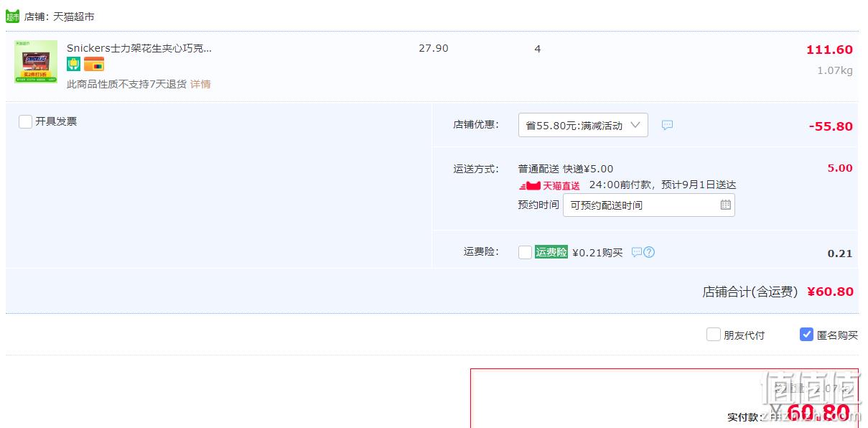The image size is (868, 428).
Task: Check the 朋友代付 checkbox
Action: [x=713, y=334]
